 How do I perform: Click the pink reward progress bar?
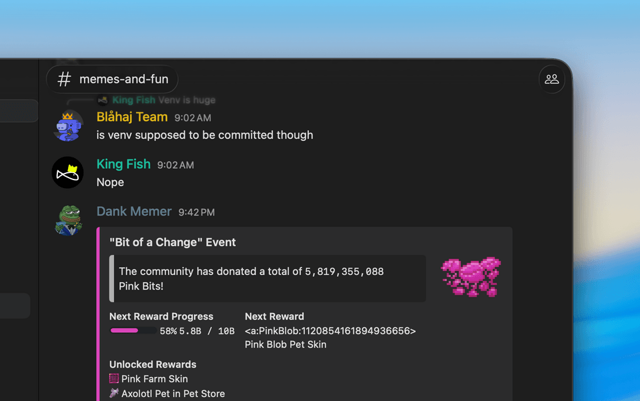pos(133,331)
